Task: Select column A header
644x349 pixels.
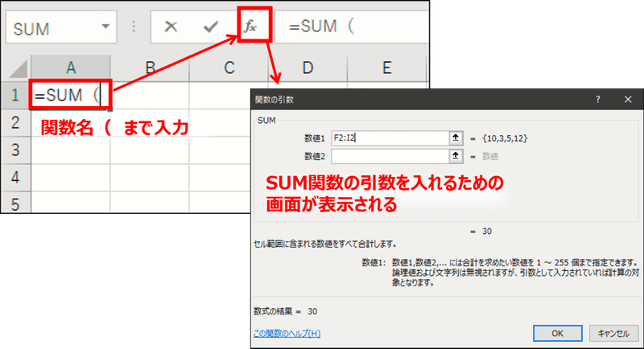Action: point(71,68)
